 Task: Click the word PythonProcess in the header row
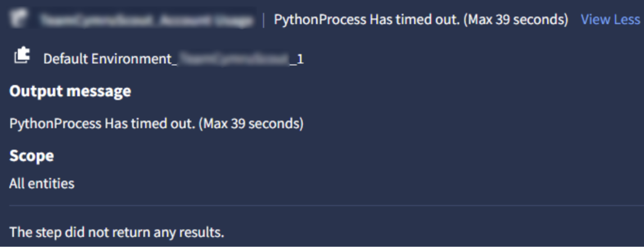(320, 20)
